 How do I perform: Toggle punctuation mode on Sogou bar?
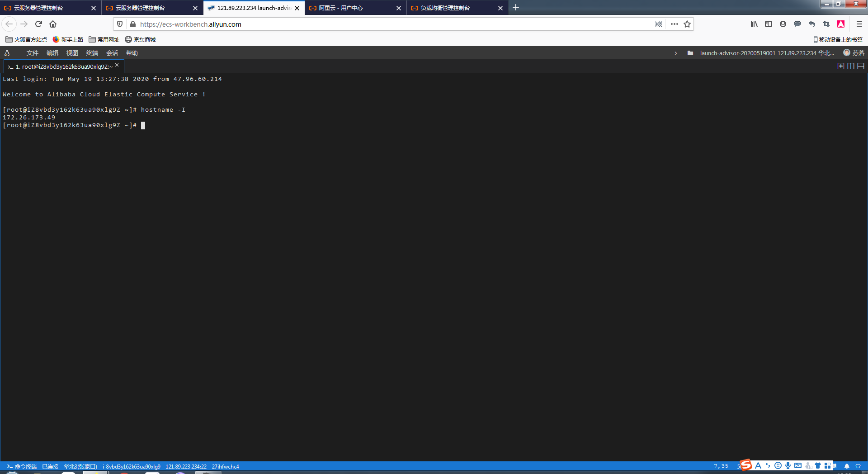click(768, 465)
